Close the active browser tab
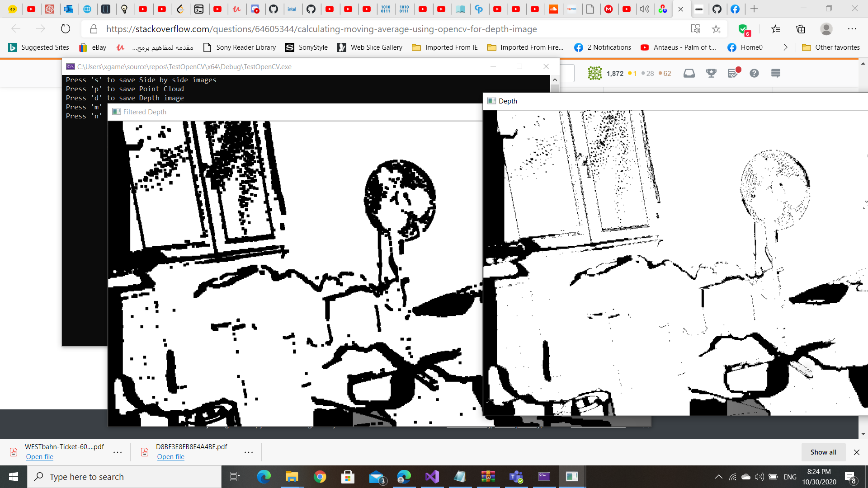This screenshot has height=488, width=868. pyautogui.click(x=681, y=9)
